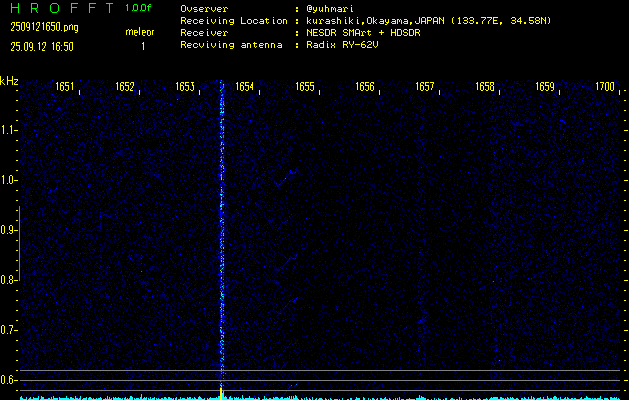
Task: Click the 1658 time axis label
Action: [x=485, y=86]
